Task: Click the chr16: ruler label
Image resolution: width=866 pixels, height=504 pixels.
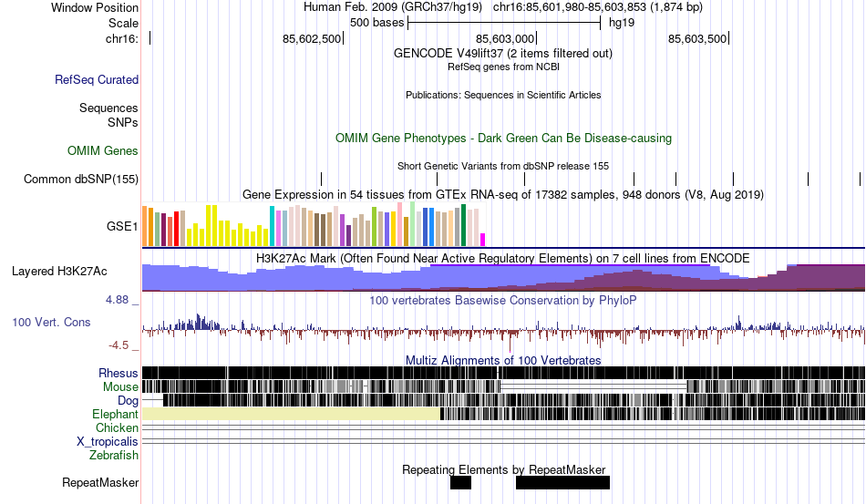Action: (121, 38)
